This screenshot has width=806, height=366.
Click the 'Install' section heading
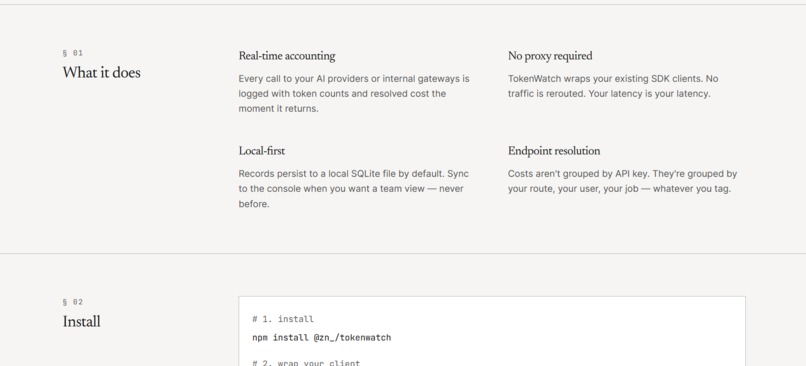point(81,322)
